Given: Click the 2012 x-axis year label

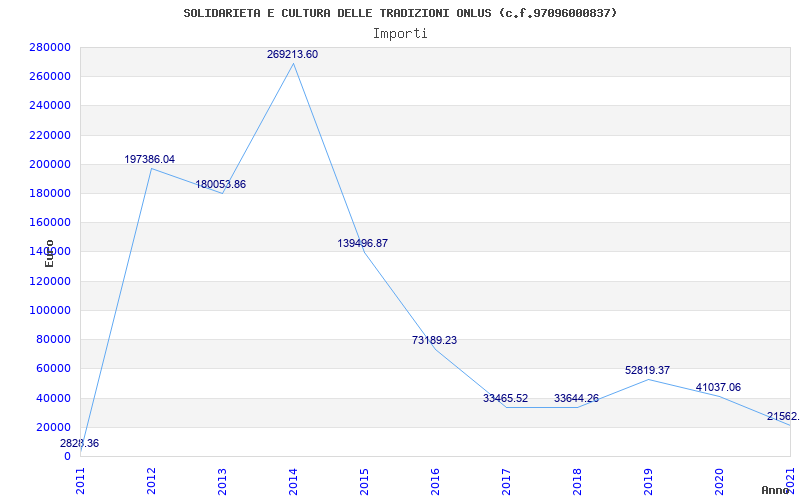Looking at the screenshot, I should click(x=152, y=482).
